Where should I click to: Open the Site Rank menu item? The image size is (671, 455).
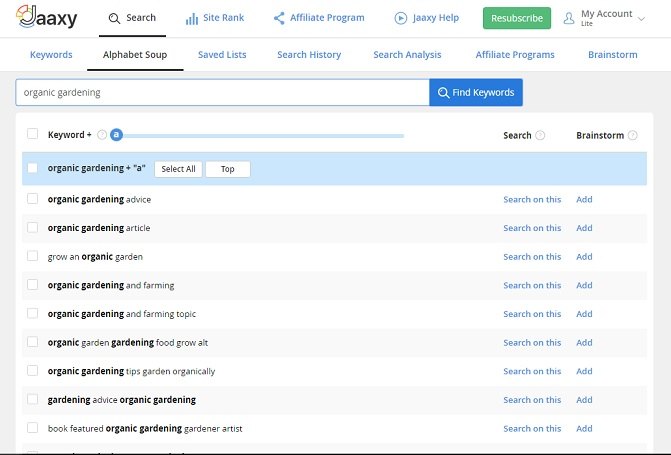(215, 18)
